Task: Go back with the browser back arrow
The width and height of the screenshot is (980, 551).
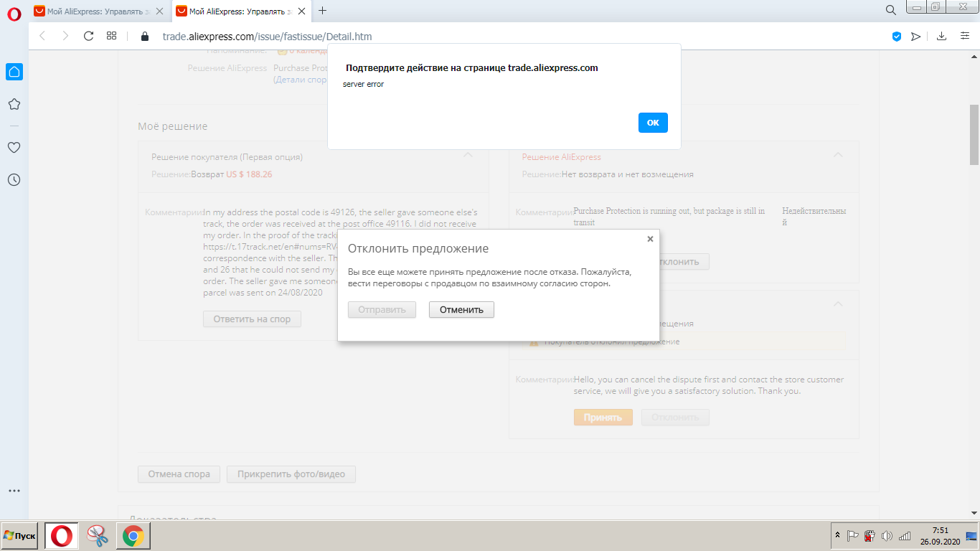Action: click(x=42, y=36)
